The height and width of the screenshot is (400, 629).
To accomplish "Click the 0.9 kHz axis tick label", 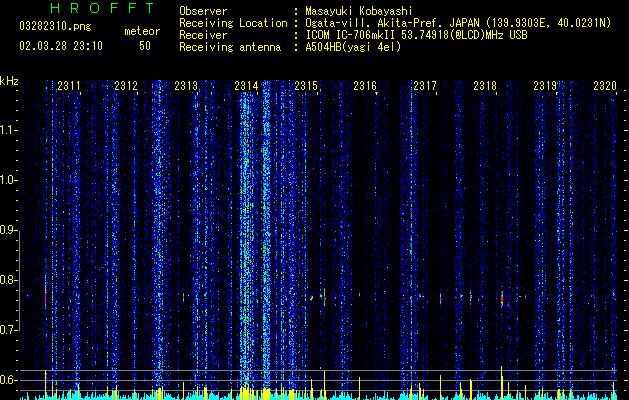I will coord(8,230).
